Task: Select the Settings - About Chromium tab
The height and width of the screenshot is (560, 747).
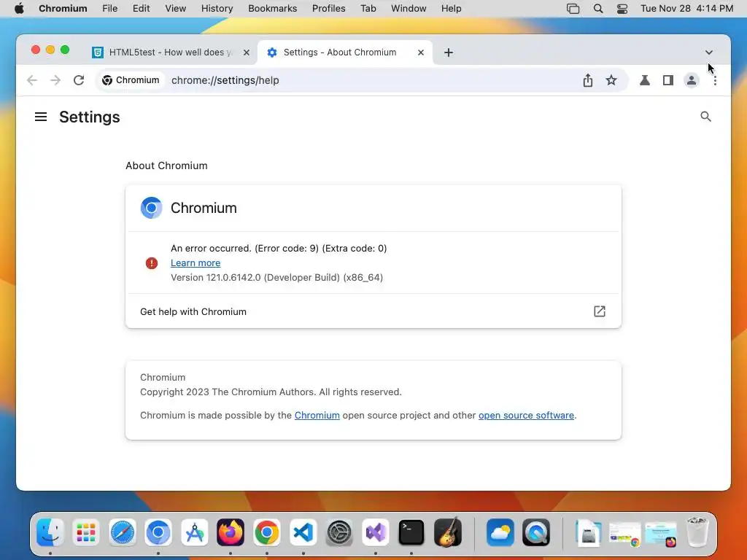Action: pos(344,52)
